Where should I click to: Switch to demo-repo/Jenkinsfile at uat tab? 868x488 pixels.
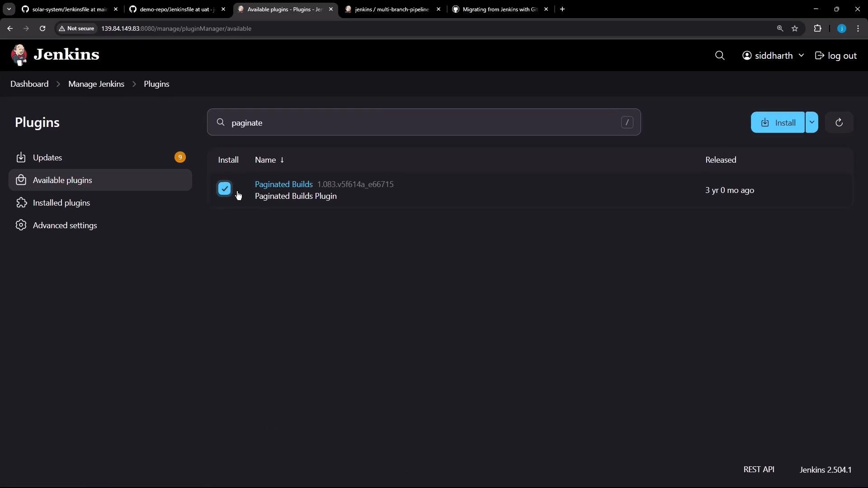click(x=176, y=9)
